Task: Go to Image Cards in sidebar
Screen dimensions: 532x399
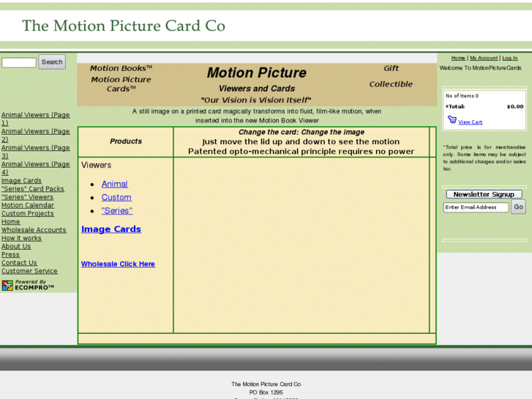Action: coord(21,181)
